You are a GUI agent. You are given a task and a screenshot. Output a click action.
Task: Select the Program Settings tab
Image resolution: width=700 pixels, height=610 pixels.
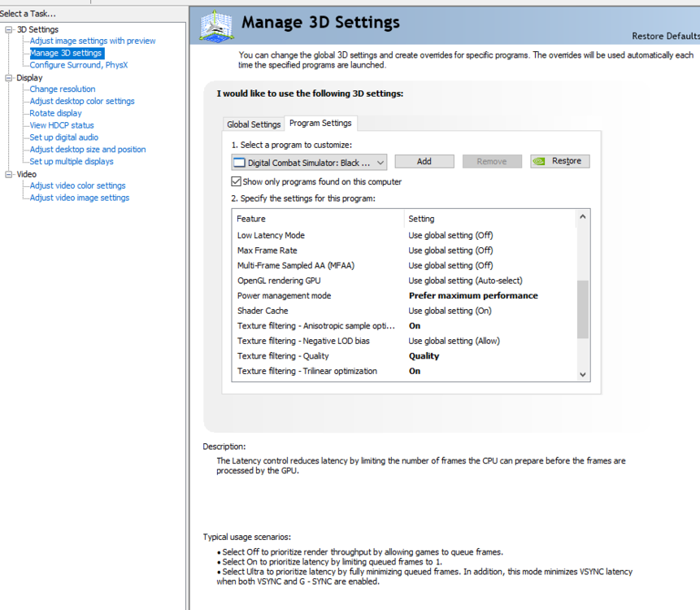(x=320, y=123)
